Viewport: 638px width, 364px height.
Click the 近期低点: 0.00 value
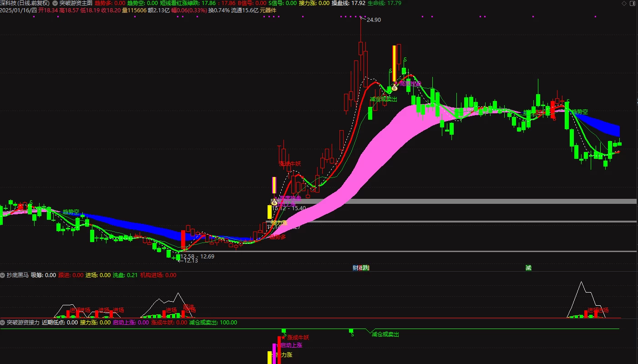(60, 323)
